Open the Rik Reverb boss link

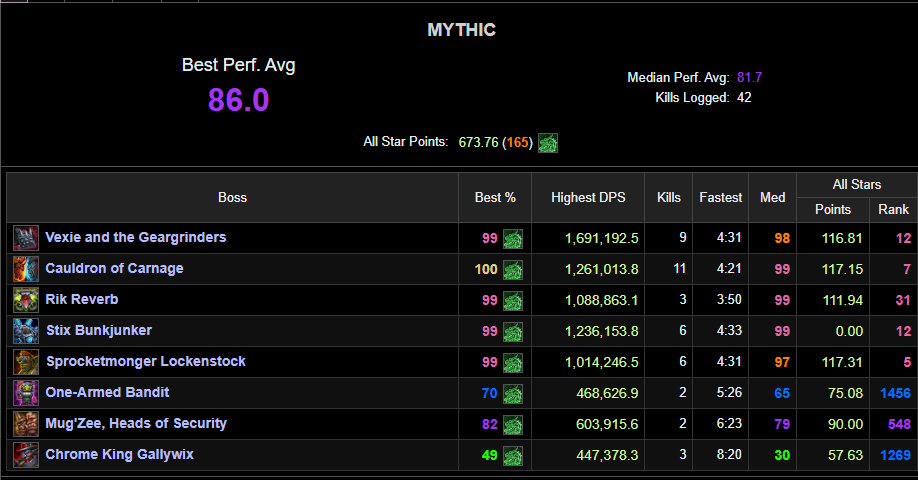pyautogui.click(x=82, y=299)
